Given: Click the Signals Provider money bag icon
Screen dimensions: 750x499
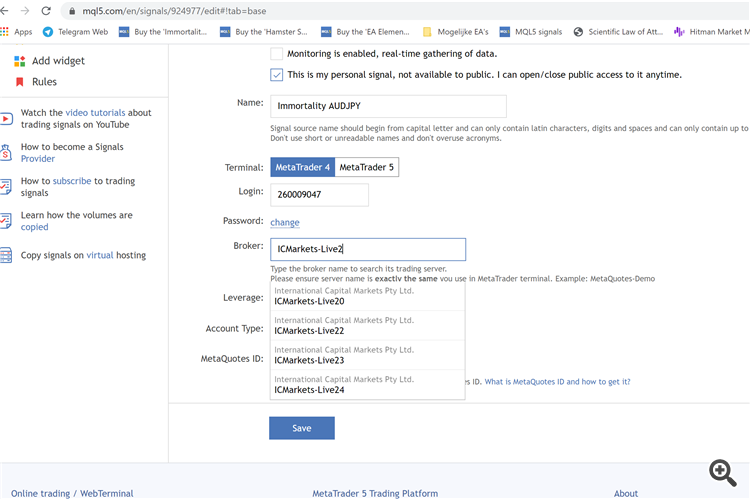Looking at the screenshot, I should (6, 153).
